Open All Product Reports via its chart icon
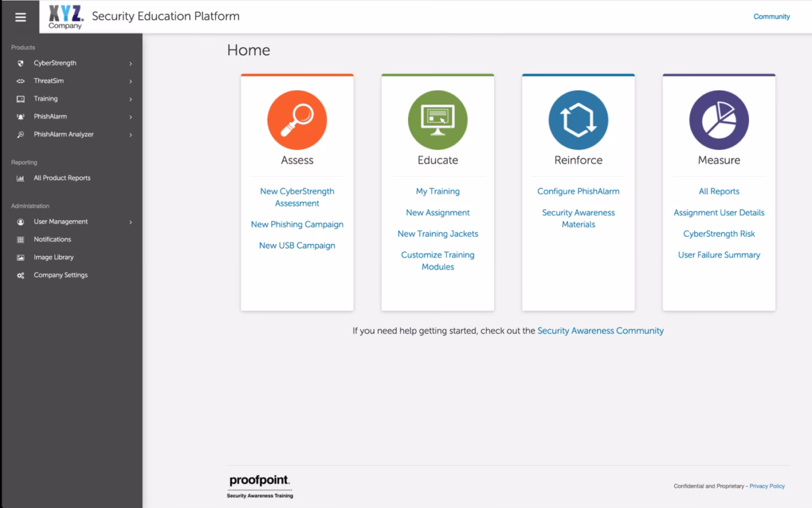 tap(20, 177)
